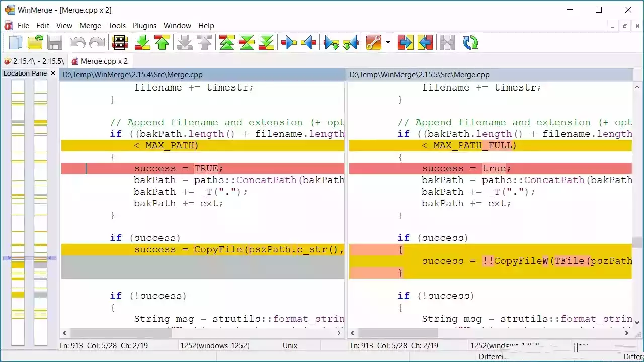Restore the inner document window

625,26
